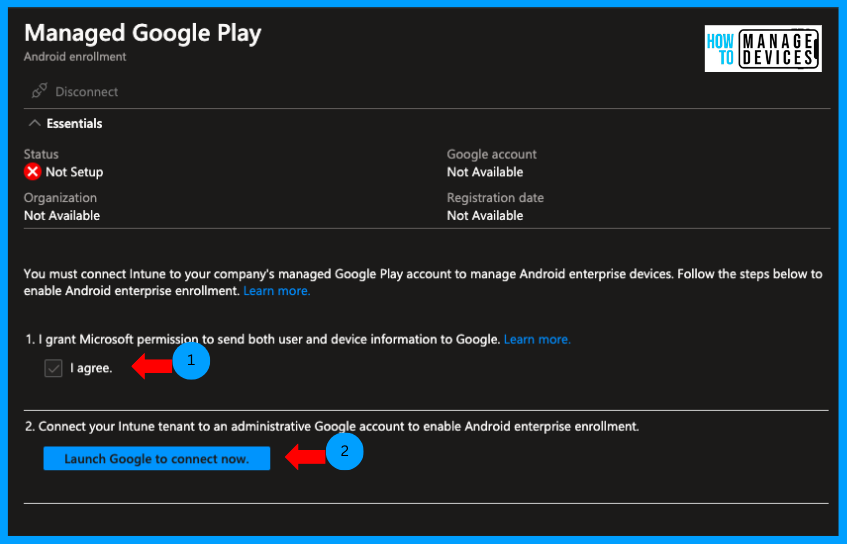
Task: Click the Status label
Action: [x=41, y=155]
